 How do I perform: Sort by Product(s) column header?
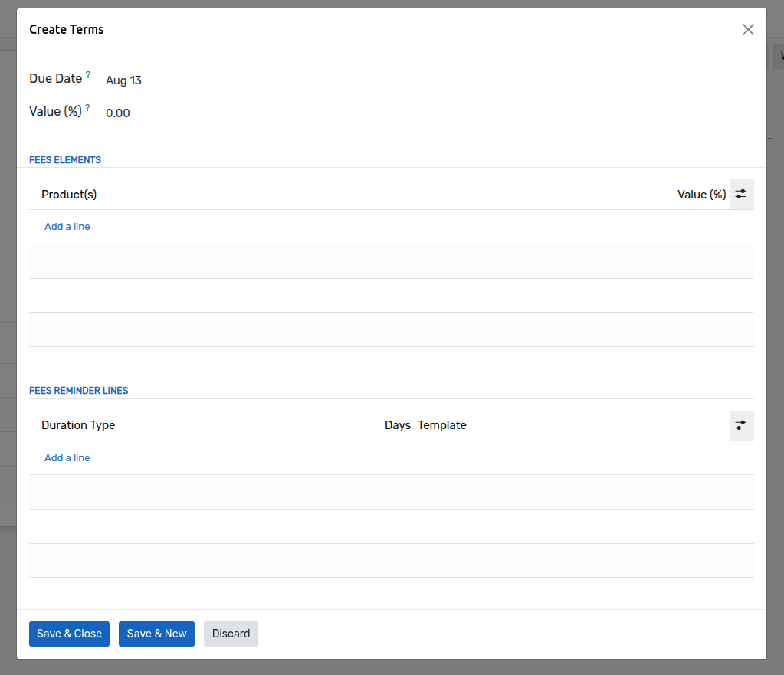(x=69, y=195)
